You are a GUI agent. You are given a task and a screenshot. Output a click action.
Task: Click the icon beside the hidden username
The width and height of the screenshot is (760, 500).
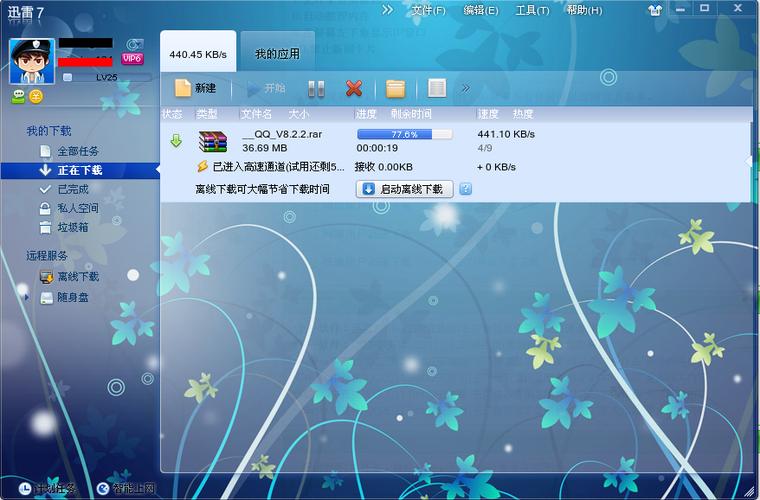point(134,45)
